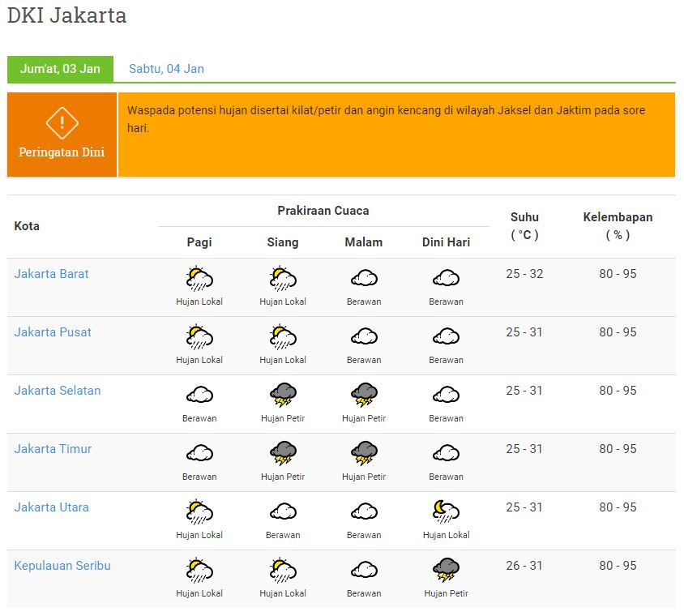Open the Kepulauan Seribu city link
The width and height of the screenshot is (684, 616).
[62, 566]
